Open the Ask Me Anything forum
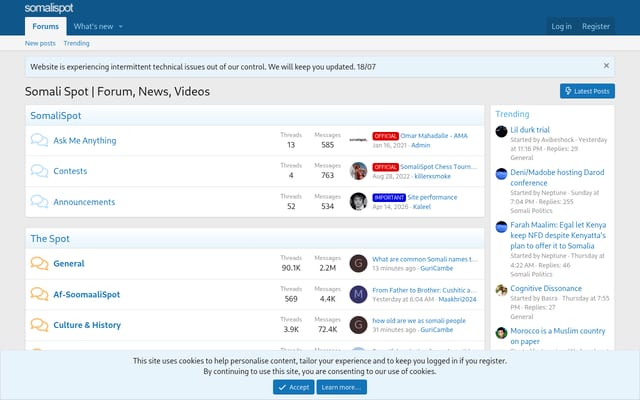Image resolution: width=640 pixels, height=400 pixels. point(84,140)
